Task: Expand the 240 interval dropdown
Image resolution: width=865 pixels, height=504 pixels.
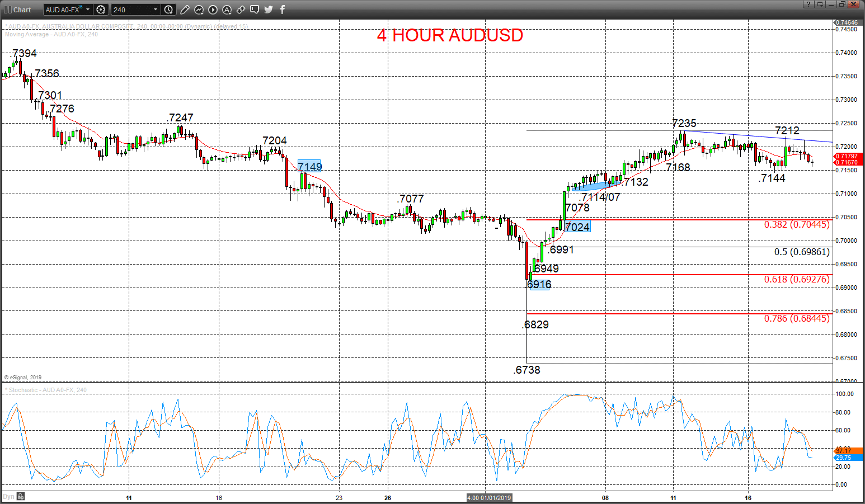Action: 156,10
